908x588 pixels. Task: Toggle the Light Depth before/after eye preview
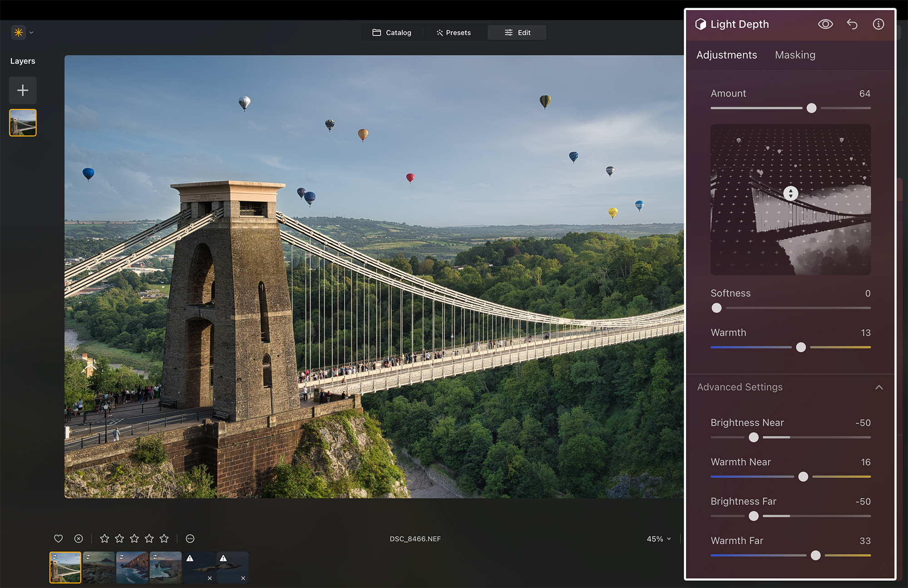(826, 24)
